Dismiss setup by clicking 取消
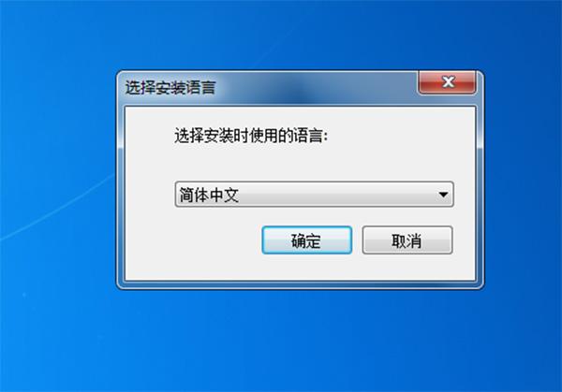The height and width of the screenshot is (392, 562). tap(407, 240)
